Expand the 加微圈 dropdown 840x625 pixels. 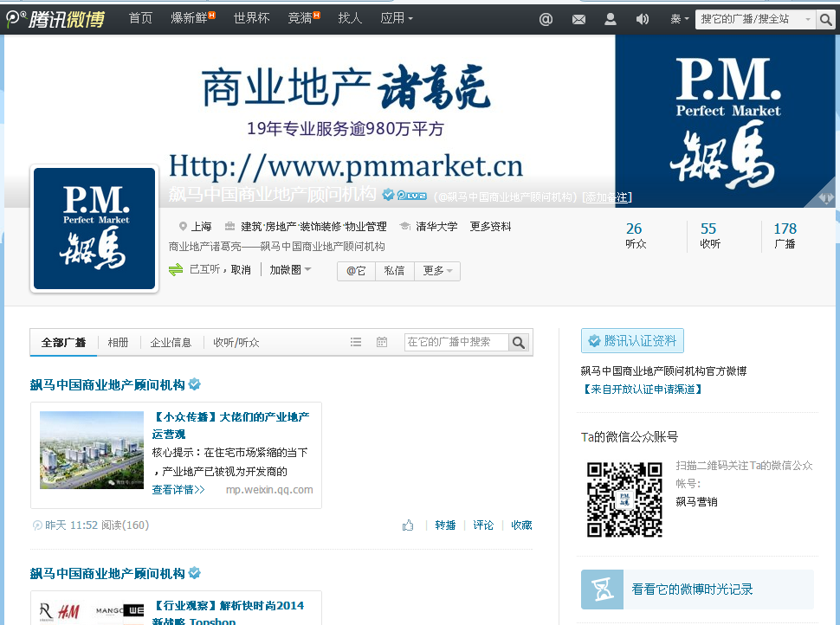tap(290, 270)
